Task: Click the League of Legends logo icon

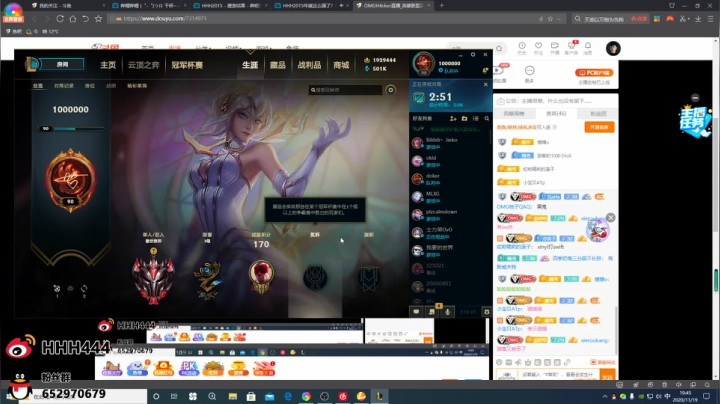Action: click(31, 64)
